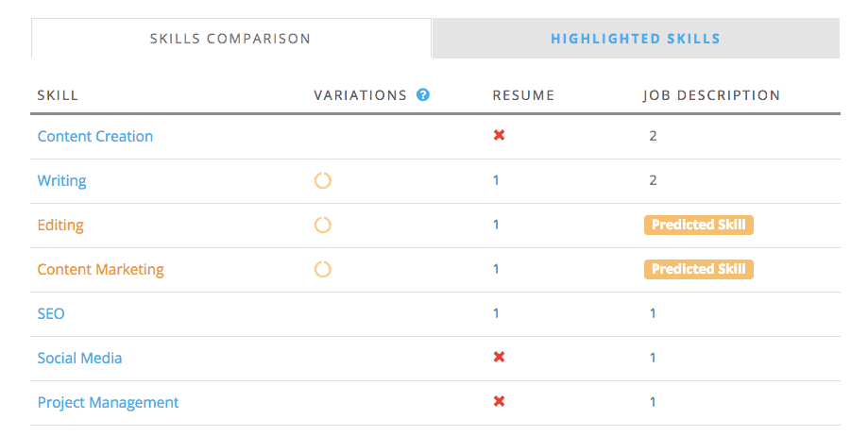Screen dimensions: 868x436
Task: Open the Writing skill link
Action: pyautogui.click(x=62, y=180)
